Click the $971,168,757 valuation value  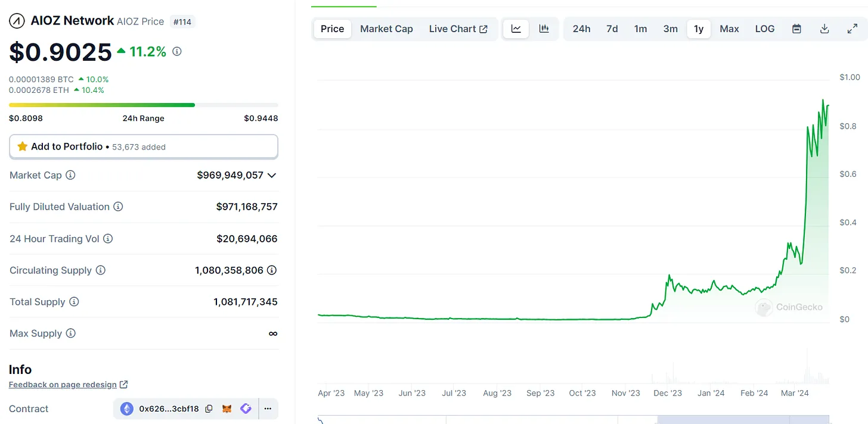pyautogui.click(x=247, y=207)
